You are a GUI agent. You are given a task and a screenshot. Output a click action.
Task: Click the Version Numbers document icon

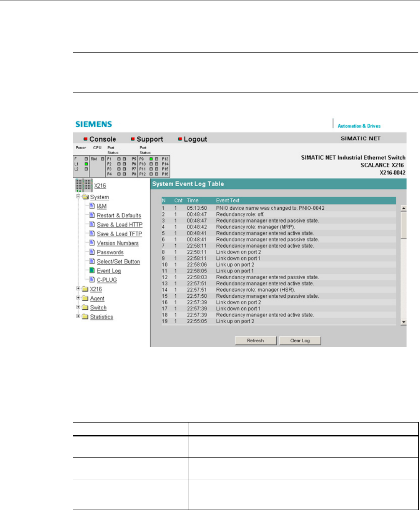(x=92, y=243)
